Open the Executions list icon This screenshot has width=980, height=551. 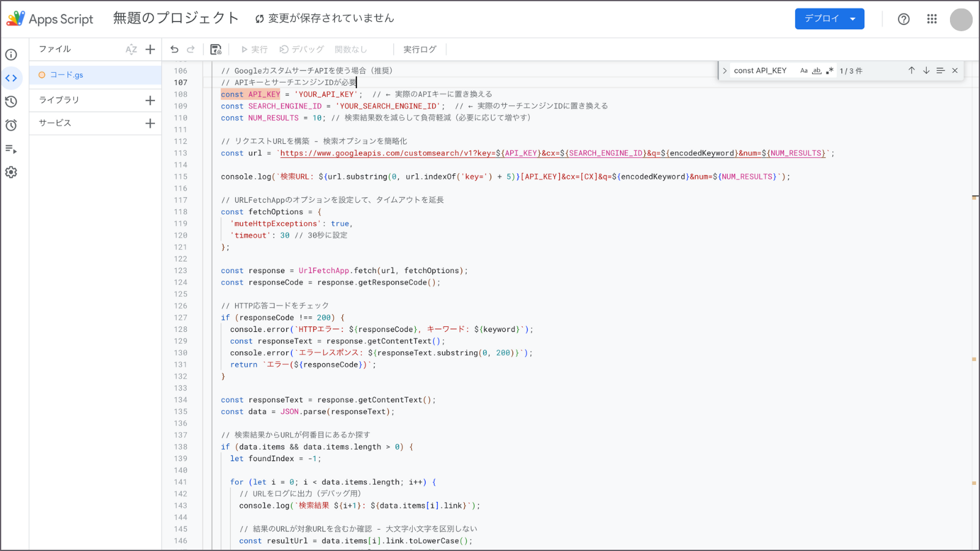point(11,149)
